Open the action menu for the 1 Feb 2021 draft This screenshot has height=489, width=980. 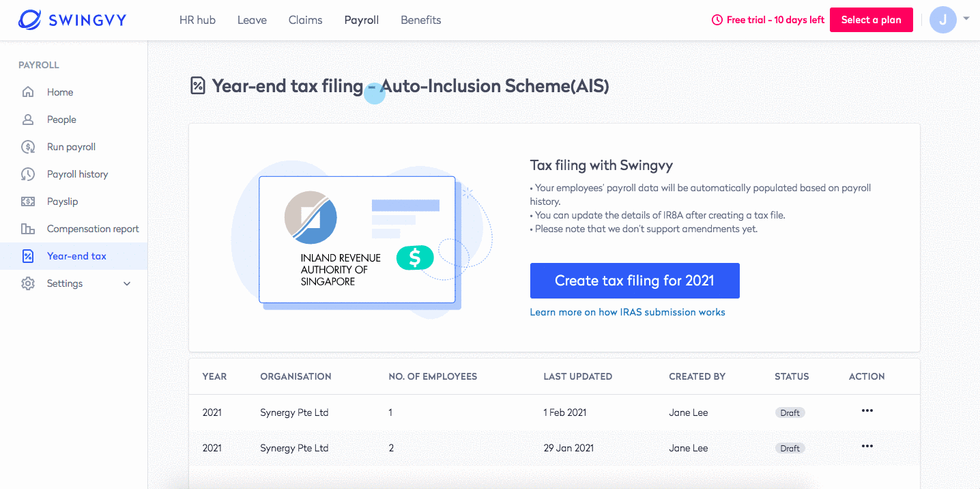click(x=867, y=412)
